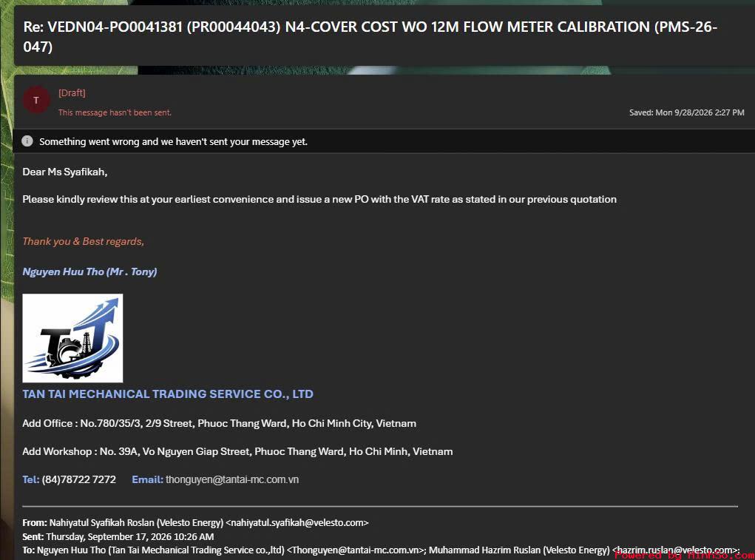Click 'Thank you & Best regards,' sign-off
Screen dimensions: 755x560
(x=84, y=242)
